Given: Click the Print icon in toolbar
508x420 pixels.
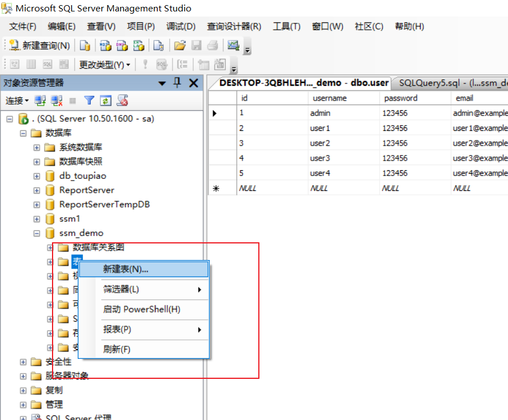Looking at the screenshot, I should click(x=213, y=45).
